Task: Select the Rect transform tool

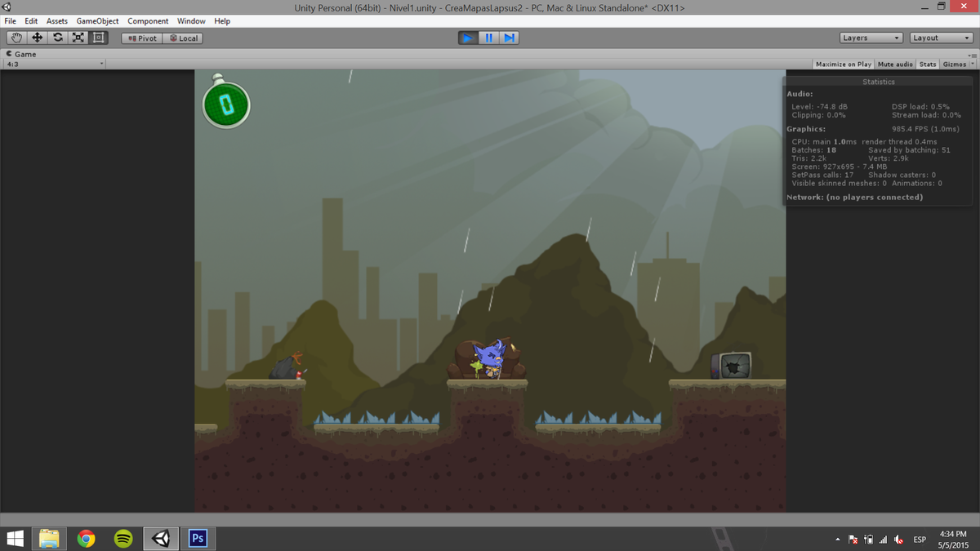Action: pyautogui.click(x=99, y=38)
